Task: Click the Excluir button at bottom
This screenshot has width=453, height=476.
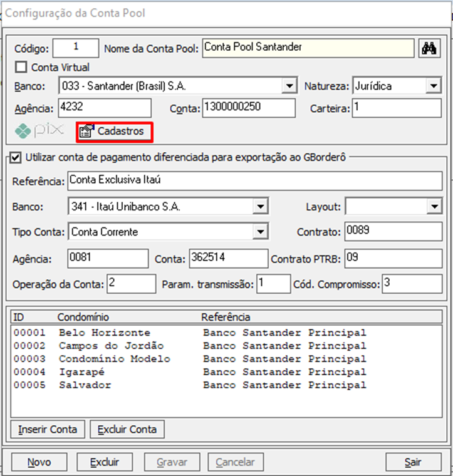Action: [105, 462]
